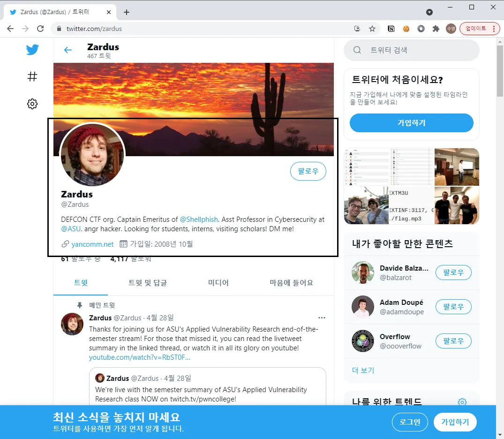Open the Overflow account avatar
This screenshot has height=439, width=504.
click(x=363, y=341)
